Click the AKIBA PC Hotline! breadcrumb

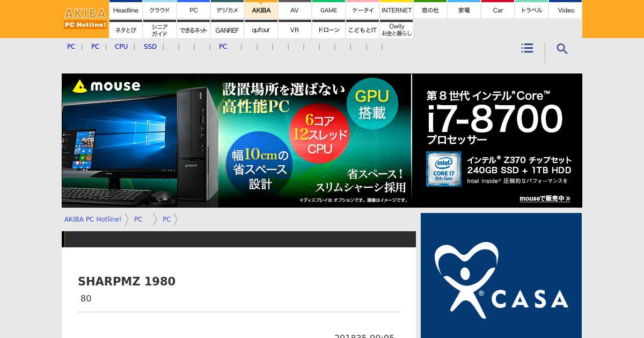(x=93, y=219)
